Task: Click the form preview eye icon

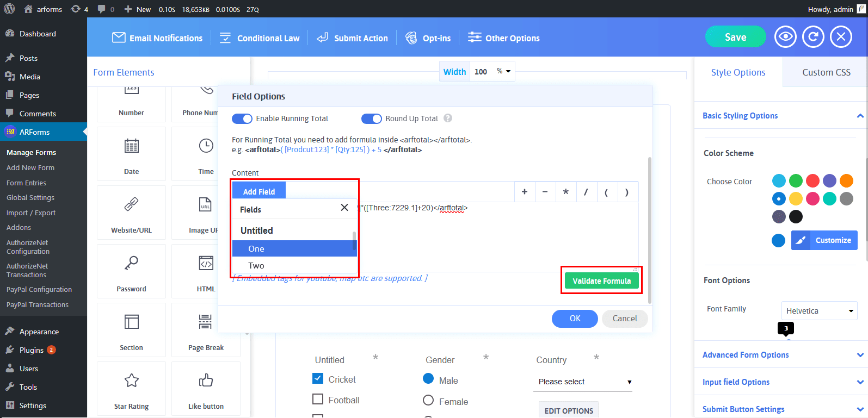Action: pos(785,37)
